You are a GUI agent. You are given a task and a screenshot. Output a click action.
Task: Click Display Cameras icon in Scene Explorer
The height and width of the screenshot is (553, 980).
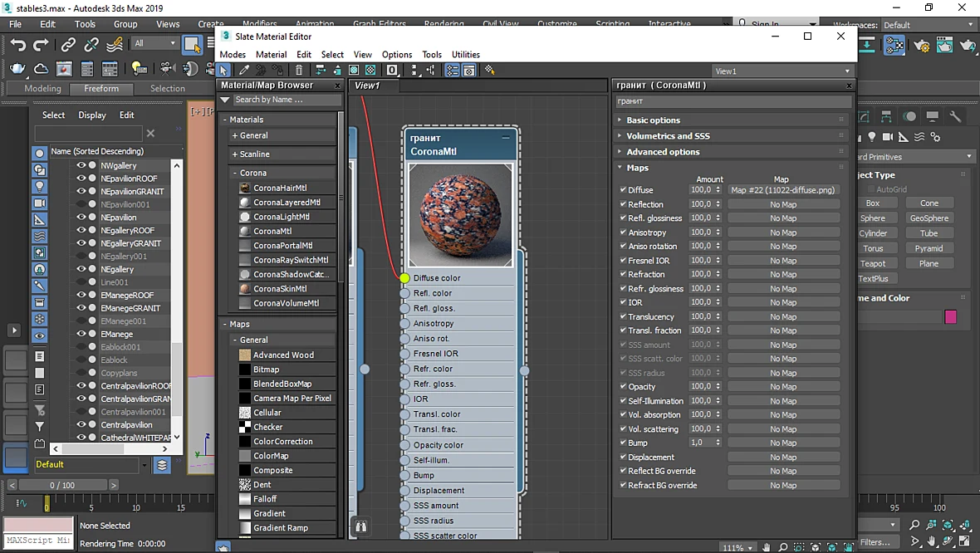point(39,203)
